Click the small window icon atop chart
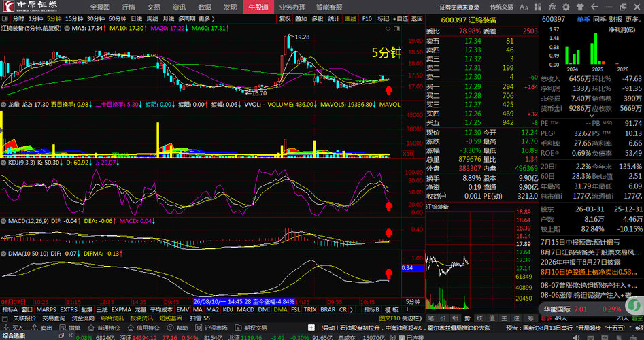 tap(396, 29)
